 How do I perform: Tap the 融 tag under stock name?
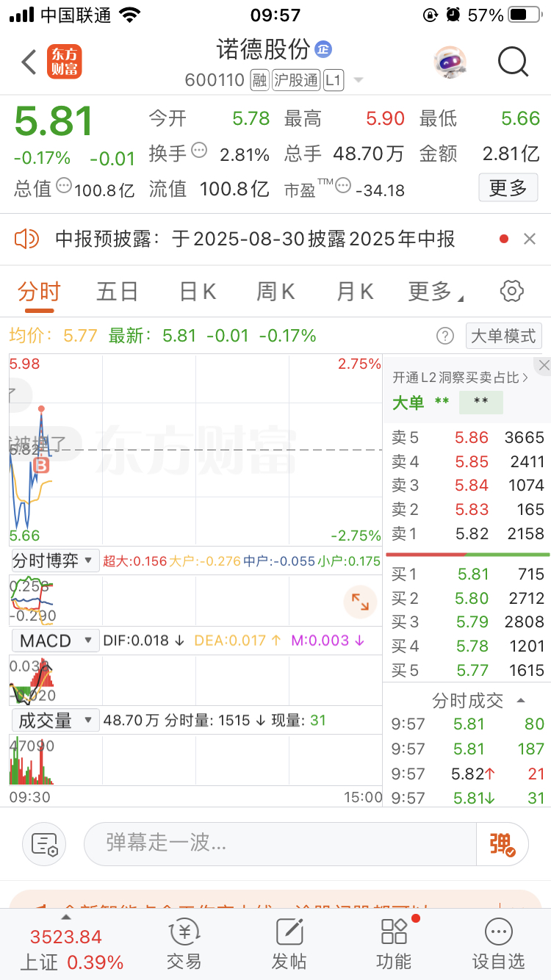click(x=259, y=80)
